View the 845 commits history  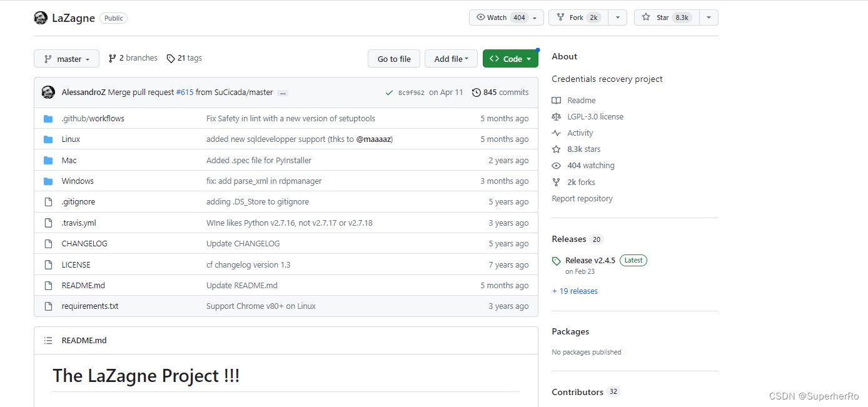coord(500,93)
